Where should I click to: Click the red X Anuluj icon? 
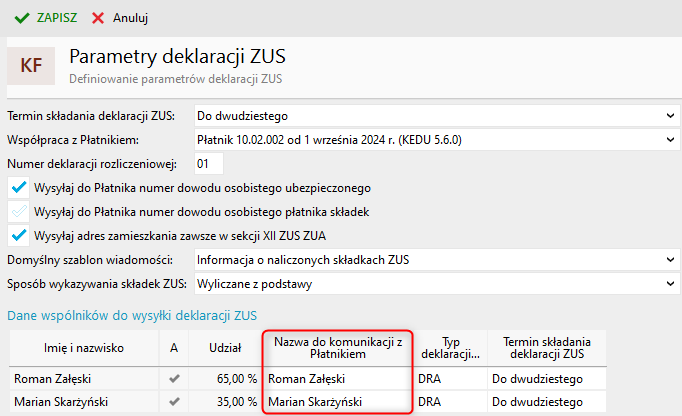coord(98,18)
